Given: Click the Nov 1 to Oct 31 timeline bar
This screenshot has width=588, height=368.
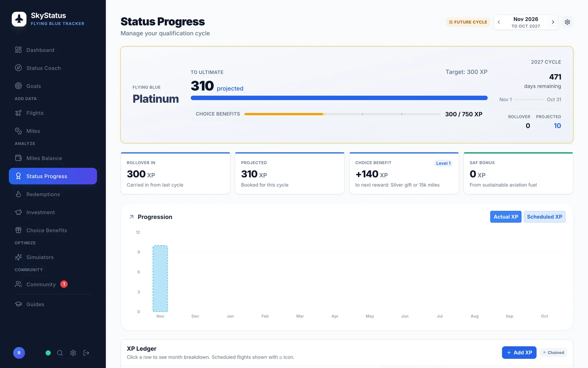Looking at the screenshot, I should point(529,99).
